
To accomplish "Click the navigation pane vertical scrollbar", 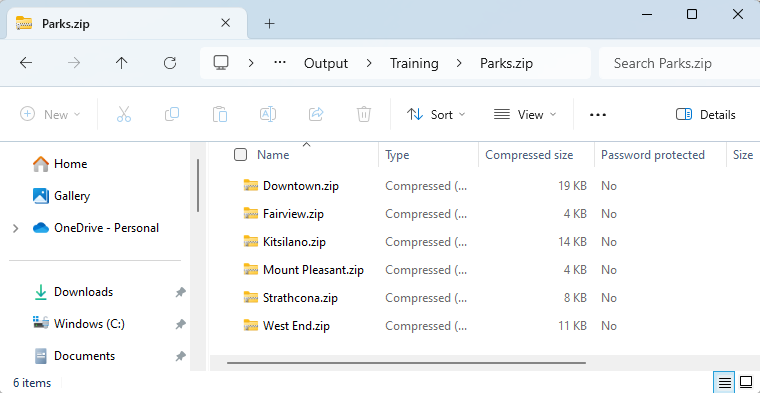I will click(x=198, y=186).
